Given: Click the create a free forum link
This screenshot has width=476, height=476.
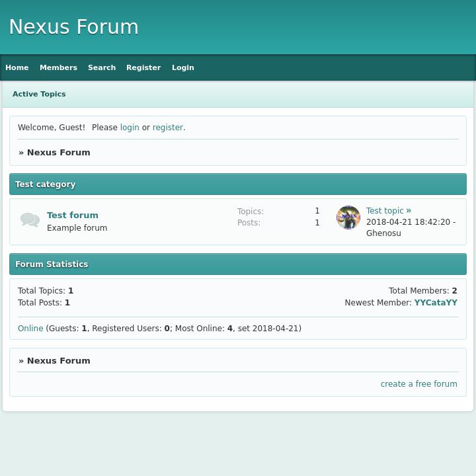Looking at the screenshot, I should click(418, 384).
